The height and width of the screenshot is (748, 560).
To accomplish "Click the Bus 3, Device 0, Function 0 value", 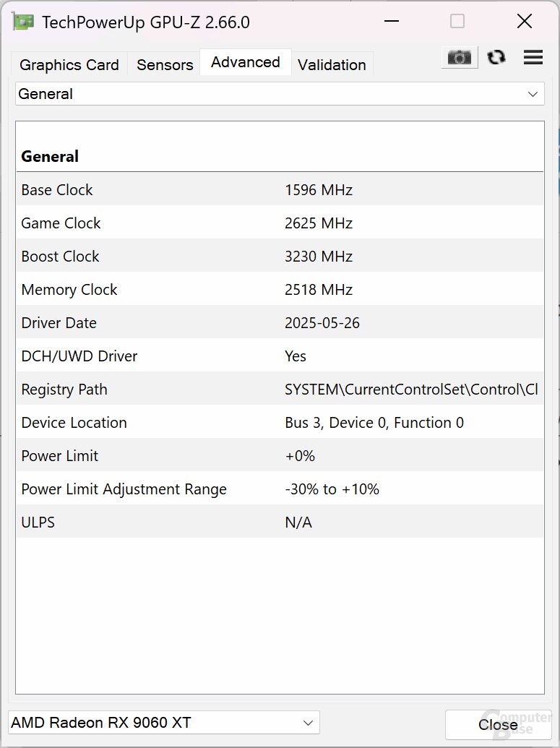I will coord(374,423).
